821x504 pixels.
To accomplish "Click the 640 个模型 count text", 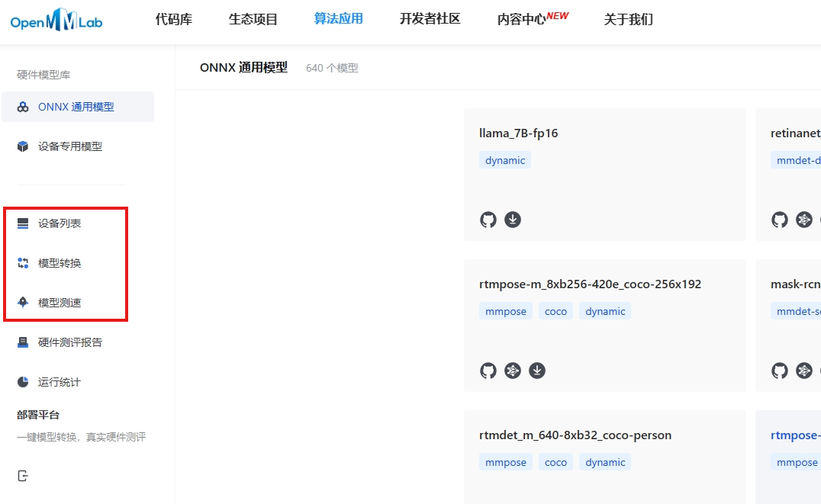I will click(332, 68).
